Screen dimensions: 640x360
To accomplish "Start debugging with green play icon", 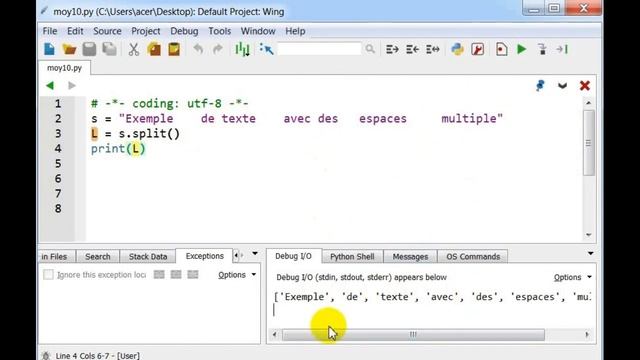I will click(521, 49).
